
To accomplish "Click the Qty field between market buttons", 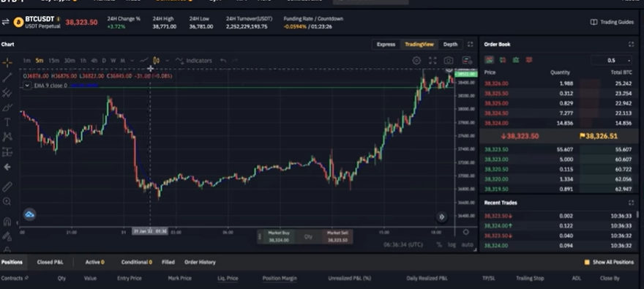I will (308, 236).
